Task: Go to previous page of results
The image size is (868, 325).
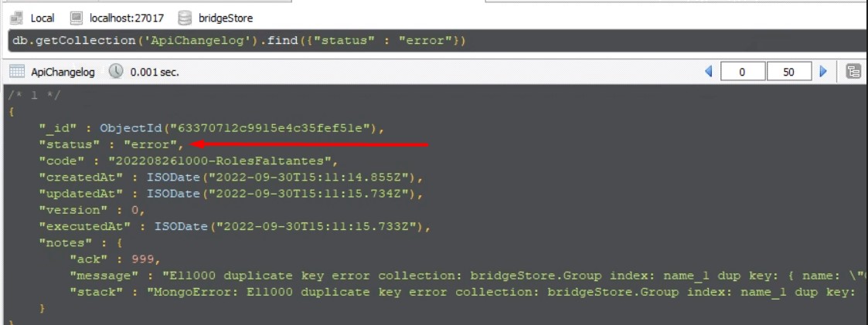Action: click(709, 72)
